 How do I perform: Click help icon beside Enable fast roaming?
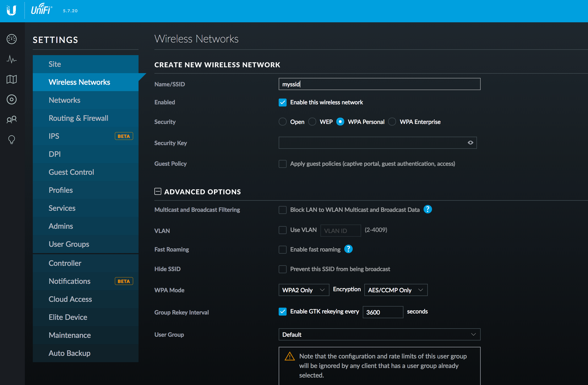click(348, 249)
